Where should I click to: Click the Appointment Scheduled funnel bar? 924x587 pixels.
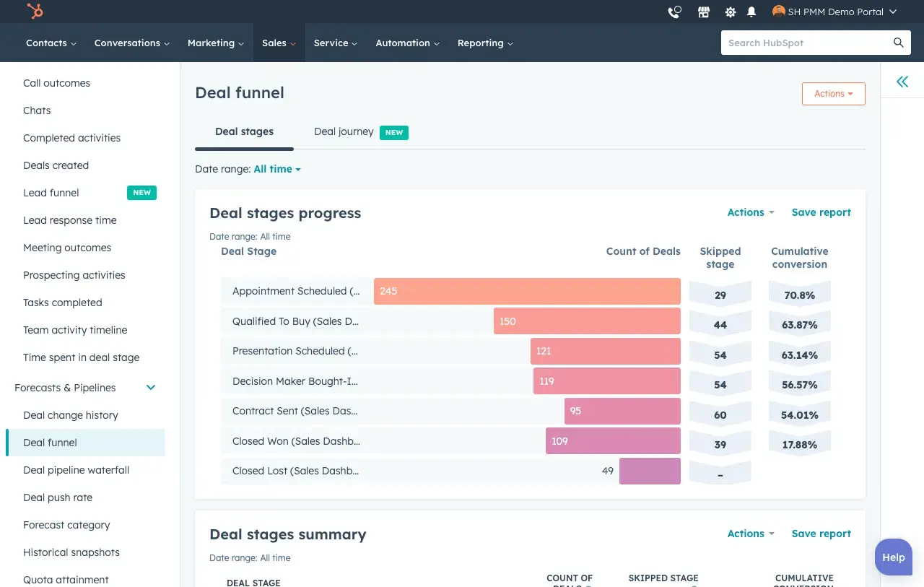point(527,291)
